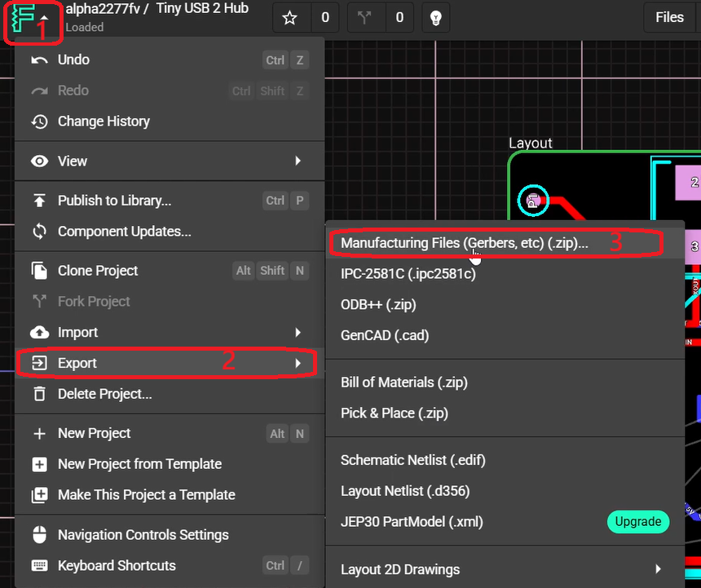Click the lightbulb icon in header

click(x=435, y=18)
